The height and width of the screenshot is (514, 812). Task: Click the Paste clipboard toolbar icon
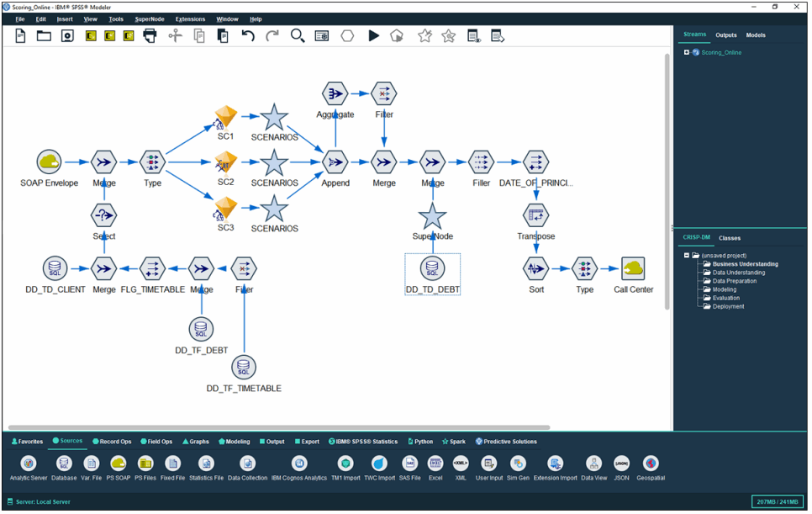pyautogui.click(x=223, y=35)
